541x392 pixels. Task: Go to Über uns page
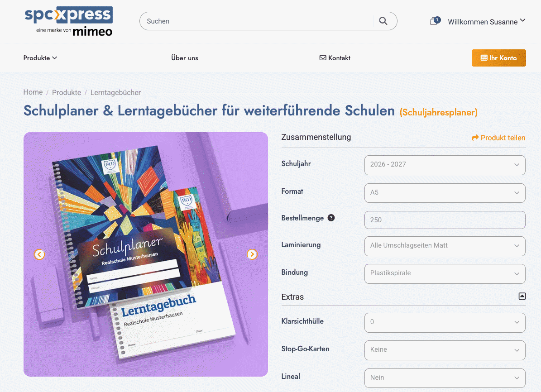click(x=185, y=58)
